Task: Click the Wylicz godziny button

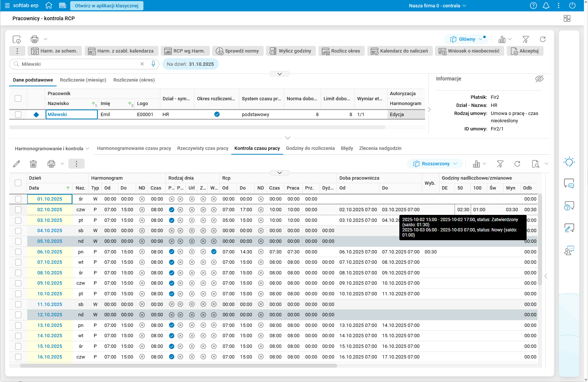Action: [290, 51]
